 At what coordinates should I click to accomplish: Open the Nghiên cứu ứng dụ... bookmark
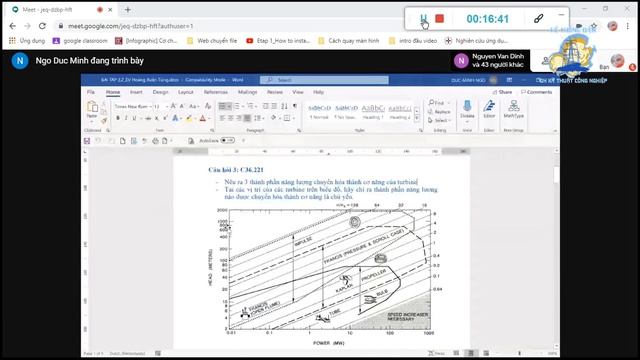tap(477, 41)
